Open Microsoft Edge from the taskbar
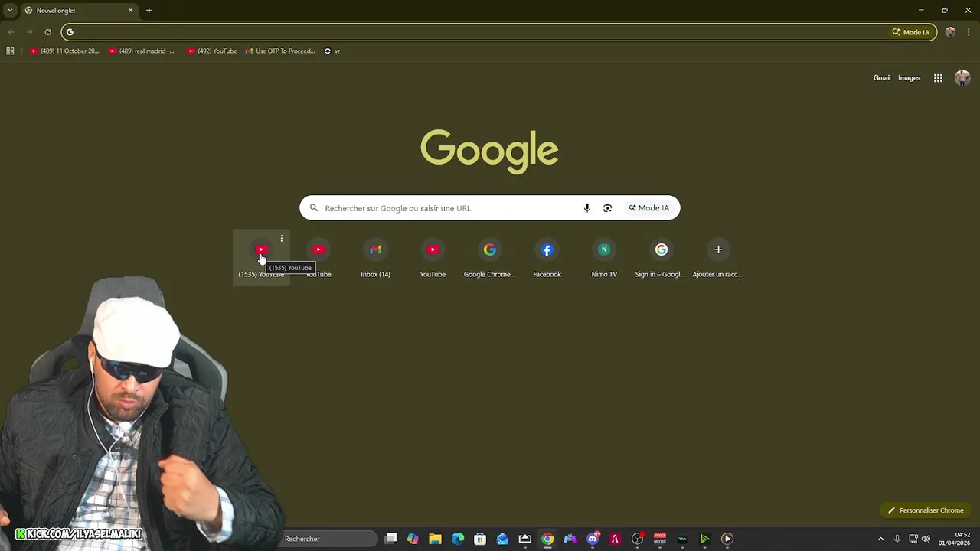The height and width of the screenshot is (551, 980). 458,539
